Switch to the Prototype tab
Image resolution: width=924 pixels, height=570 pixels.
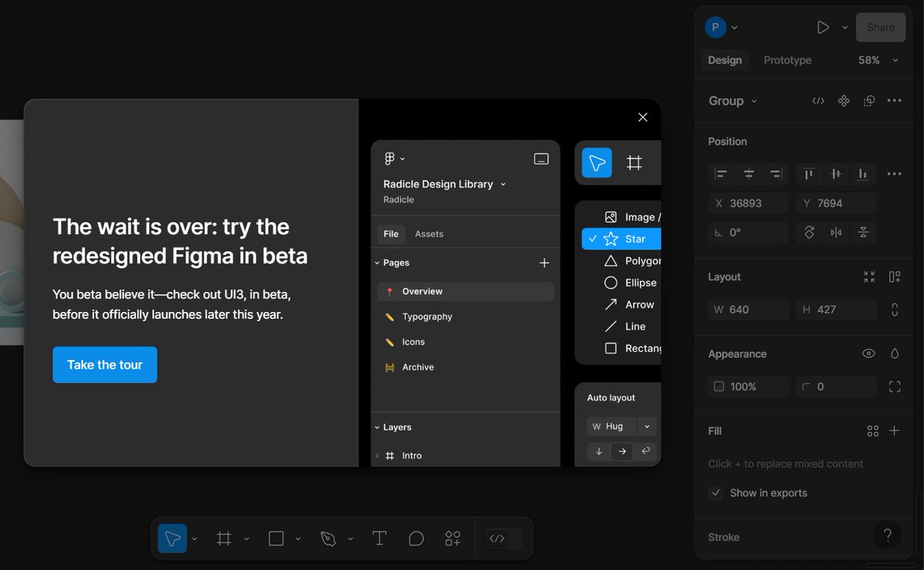pos(787,59)
